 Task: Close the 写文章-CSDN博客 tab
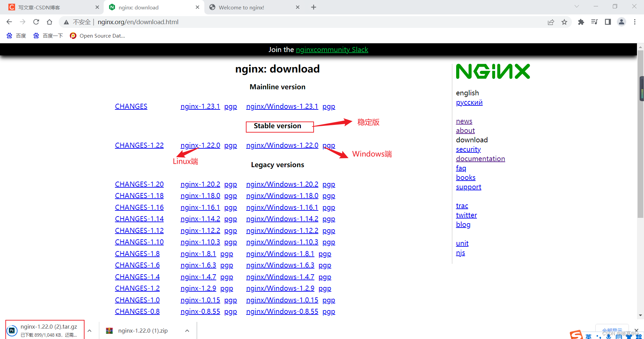pyautogui.click(x=97, y=7)
